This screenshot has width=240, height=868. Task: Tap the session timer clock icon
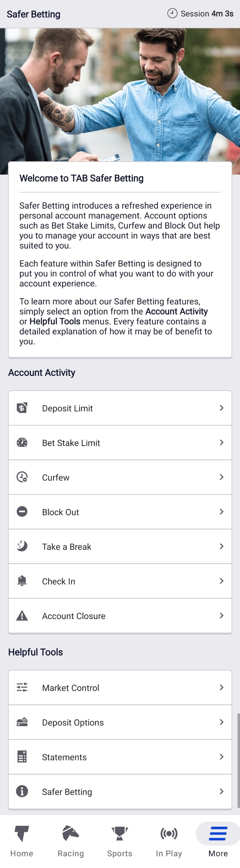pos(172,13)
